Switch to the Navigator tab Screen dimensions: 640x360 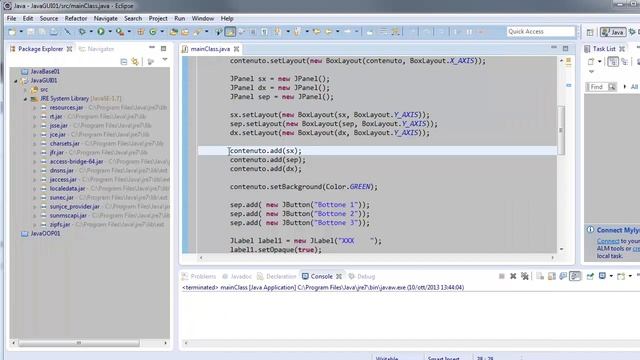(x=96, y=49)
